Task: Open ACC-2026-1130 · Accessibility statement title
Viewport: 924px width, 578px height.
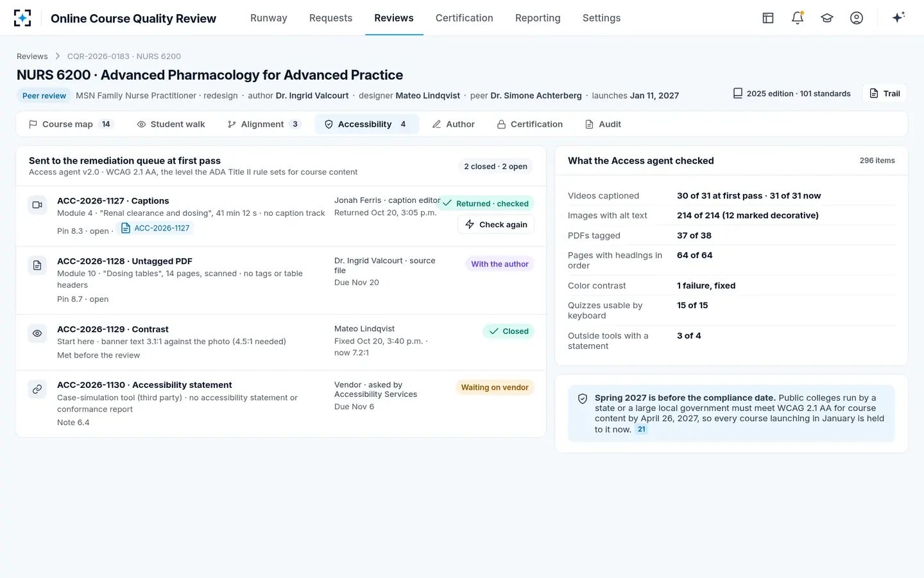Action: (x=144, y=385)
